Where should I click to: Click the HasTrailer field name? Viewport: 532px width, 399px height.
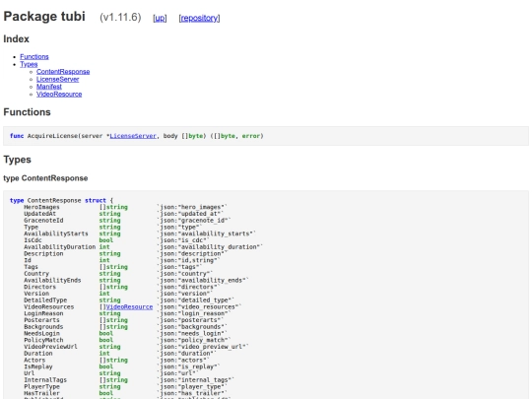(41, 393)
